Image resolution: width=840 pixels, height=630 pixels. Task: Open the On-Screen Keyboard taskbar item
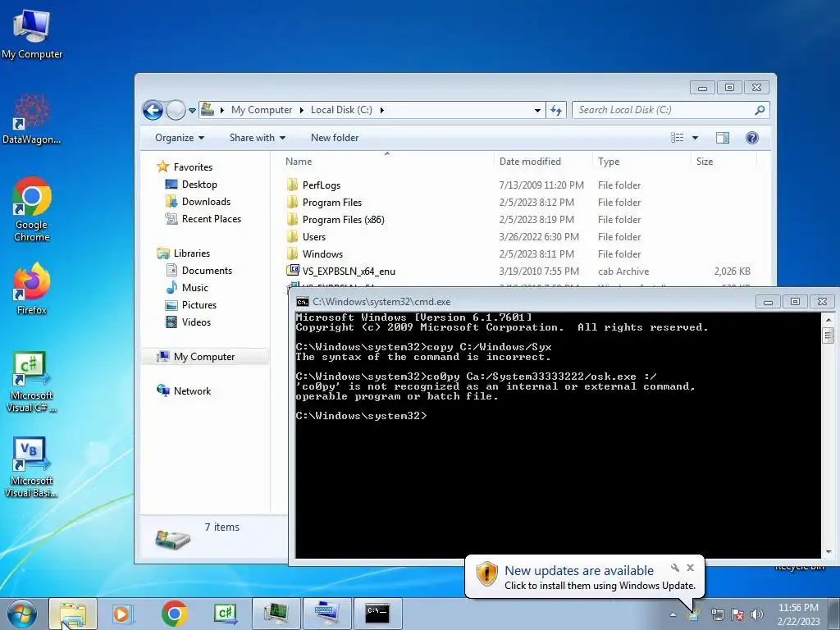(326, 614)
